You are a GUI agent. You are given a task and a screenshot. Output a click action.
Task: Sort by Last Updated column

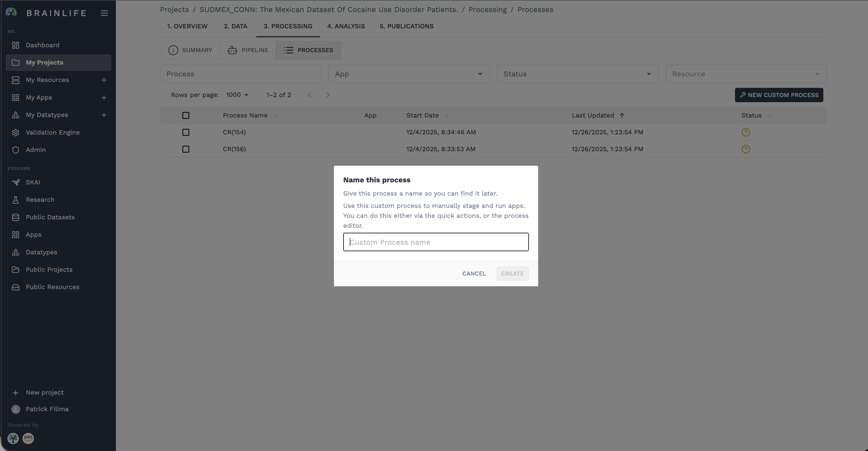598,116
